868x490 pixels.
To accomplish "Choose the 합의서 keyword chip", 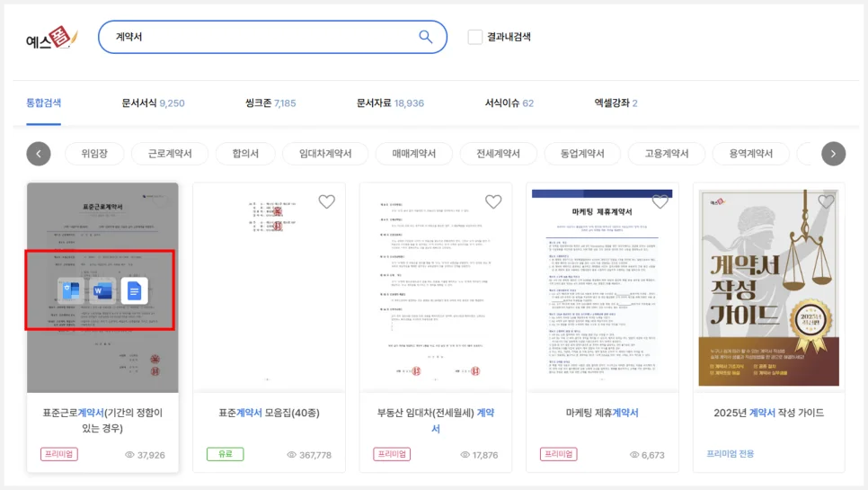I will (245, 154).
